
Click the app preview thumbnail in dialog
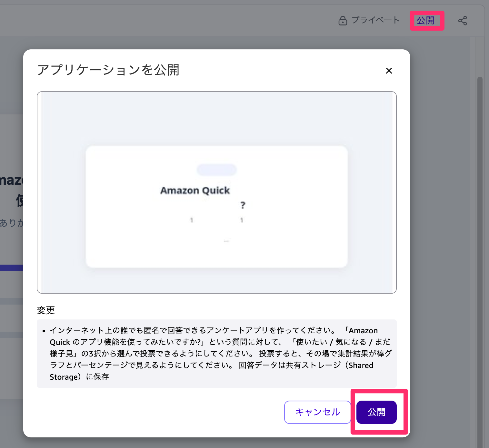pos(217,192)
